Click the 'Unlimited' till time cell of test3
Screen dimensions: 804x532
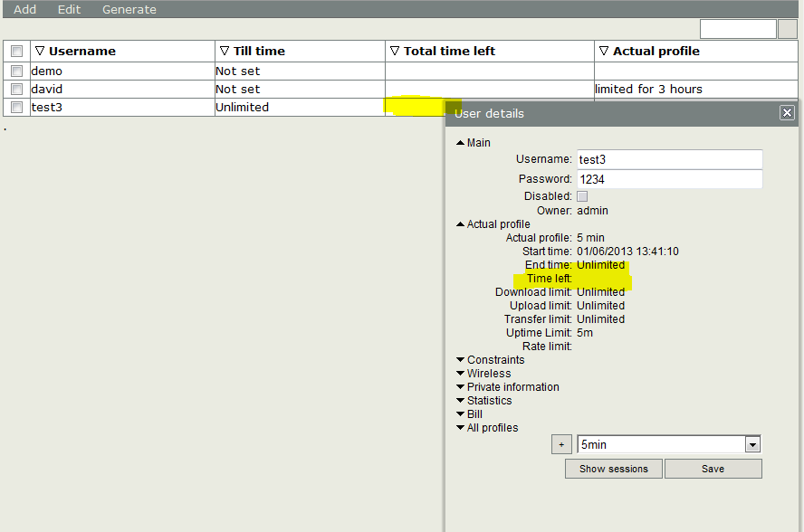(x=300, y=107)
